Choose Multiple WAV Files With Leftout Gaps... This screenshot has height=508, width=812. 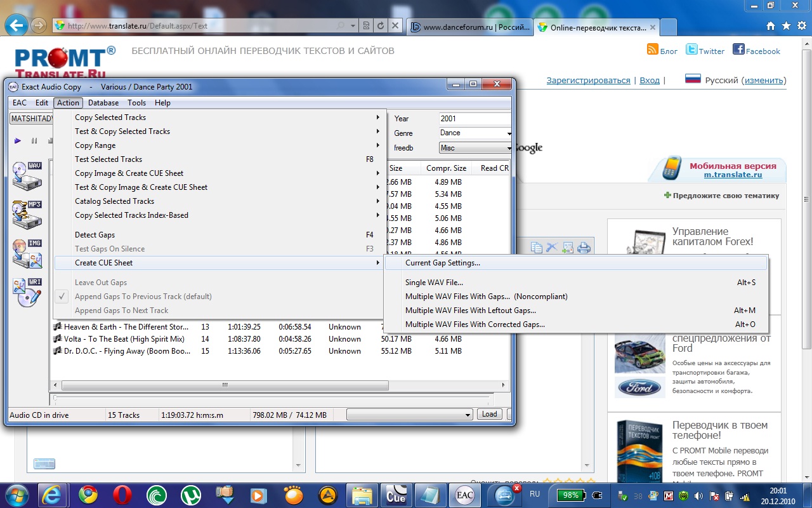(576, 311)
